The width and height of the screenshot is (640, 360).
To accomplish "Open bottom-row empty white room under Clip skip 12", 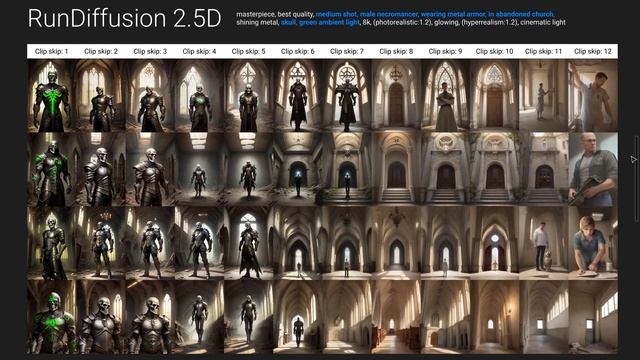I will tap(593, 317).
